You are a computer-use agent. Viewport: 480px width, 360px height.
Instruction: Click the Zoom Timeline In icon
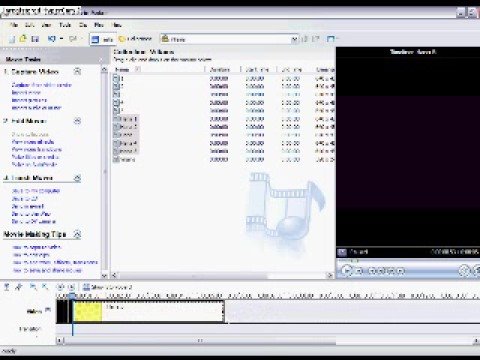tap(33, 287)
